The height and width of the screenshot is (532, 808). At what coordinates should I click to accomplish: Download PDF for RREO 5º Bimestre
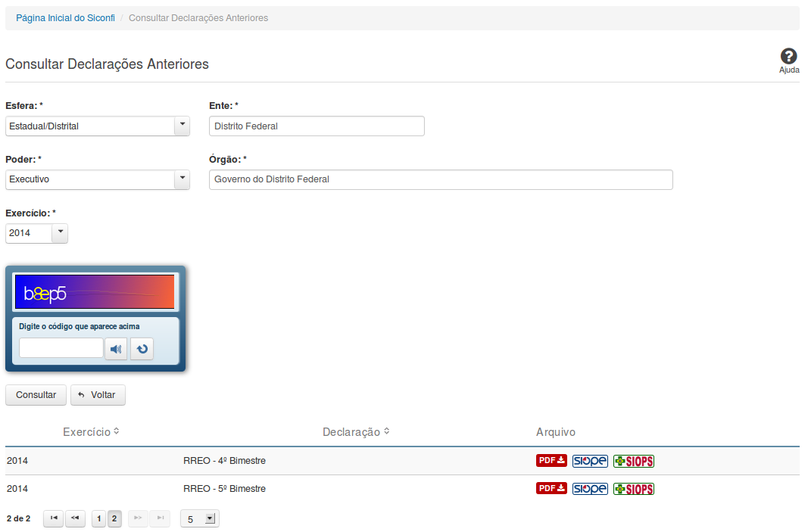(551, 488)
